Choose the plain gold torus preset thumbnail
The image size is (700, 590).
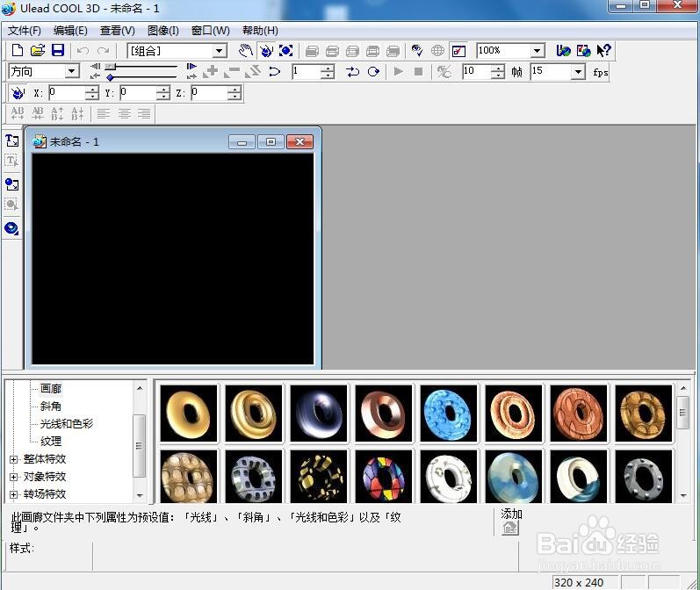(188, 414)
